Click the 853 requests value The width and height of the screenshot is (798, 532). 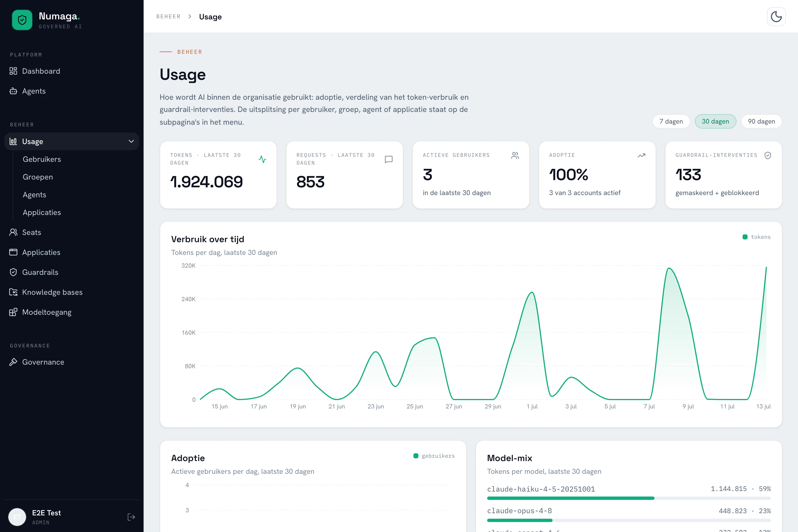(x=310, y=182)
